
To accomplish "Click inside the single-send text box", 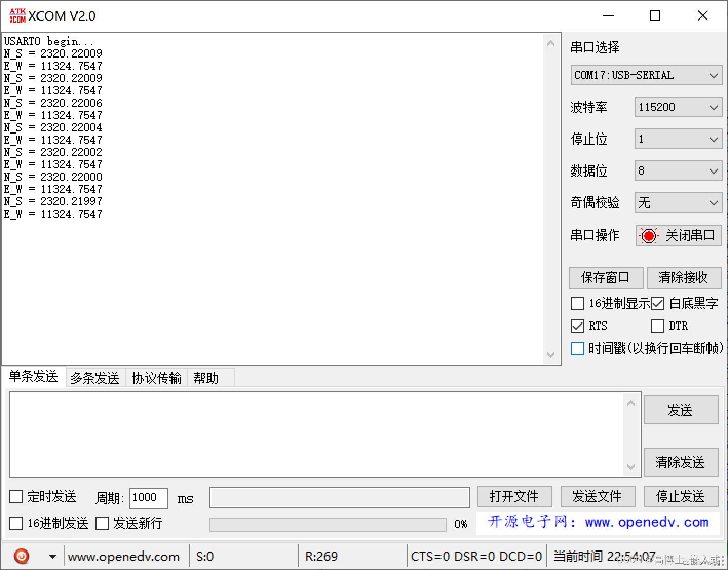I will [317, 434].
